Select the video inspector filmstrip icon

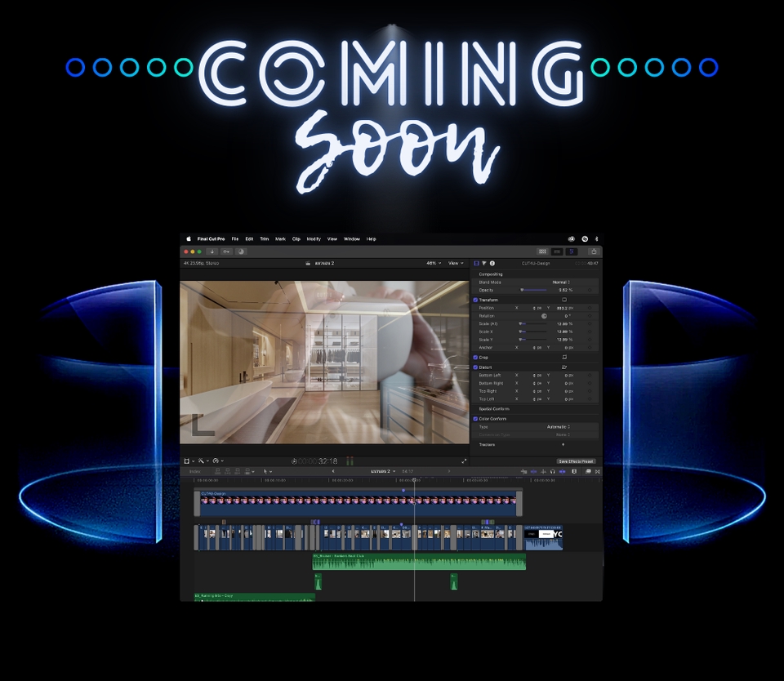click(476, 263)
